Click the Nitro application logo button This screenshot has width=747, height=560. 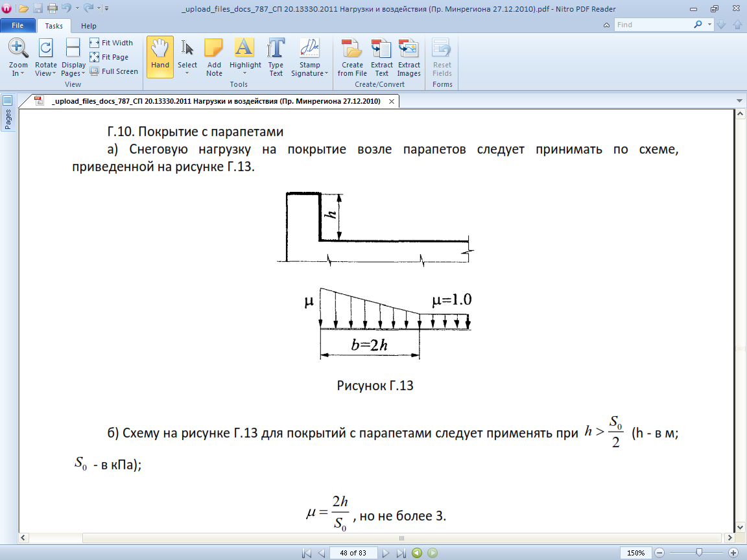pyautogui.click(x=6, y=8)
